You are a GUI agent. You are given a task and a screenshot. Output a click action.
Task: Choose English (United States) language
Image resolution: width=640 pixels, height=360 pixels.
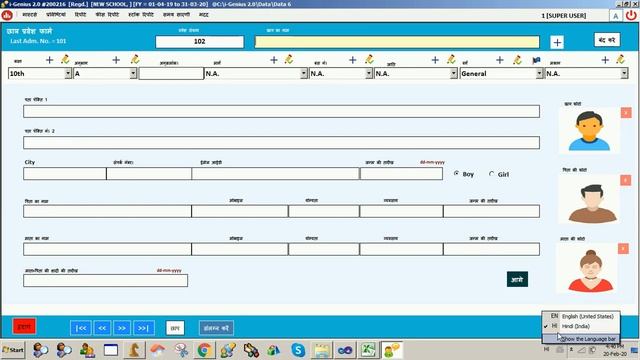pos(581,316)
